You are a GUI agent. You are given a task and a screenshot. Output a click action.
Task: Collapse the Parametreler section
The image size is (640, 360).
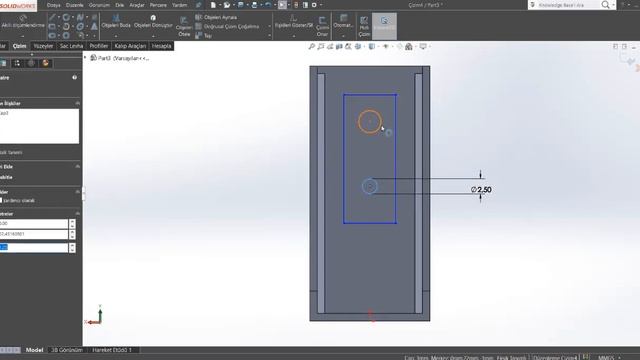[78, 213]
